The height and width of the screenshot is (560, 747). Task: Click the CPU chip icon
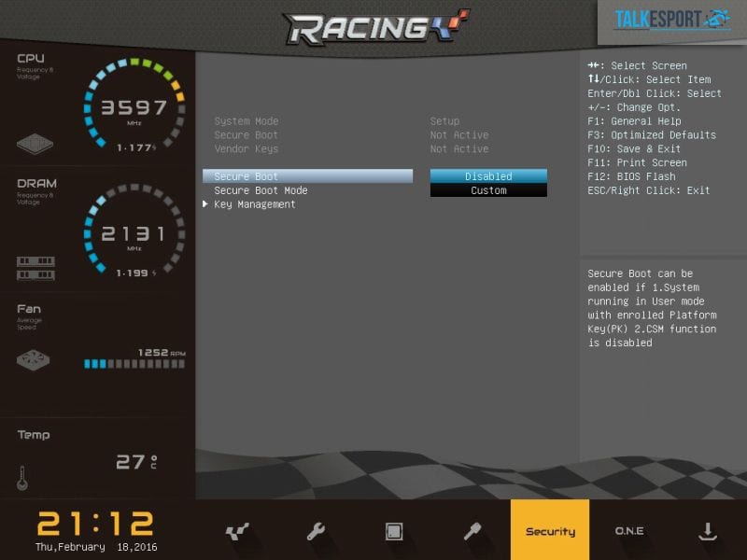(35, 145)
